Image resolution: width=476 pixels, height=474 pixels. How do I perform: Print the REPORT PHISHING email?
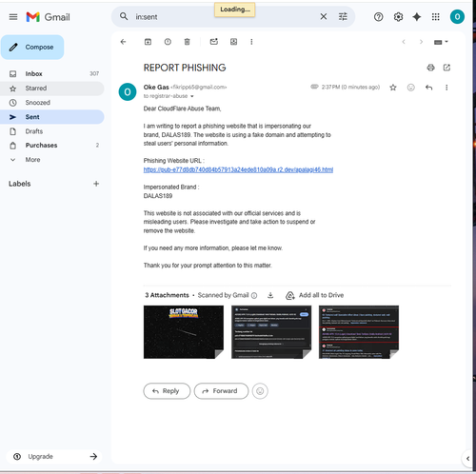[x=430, y=68]
